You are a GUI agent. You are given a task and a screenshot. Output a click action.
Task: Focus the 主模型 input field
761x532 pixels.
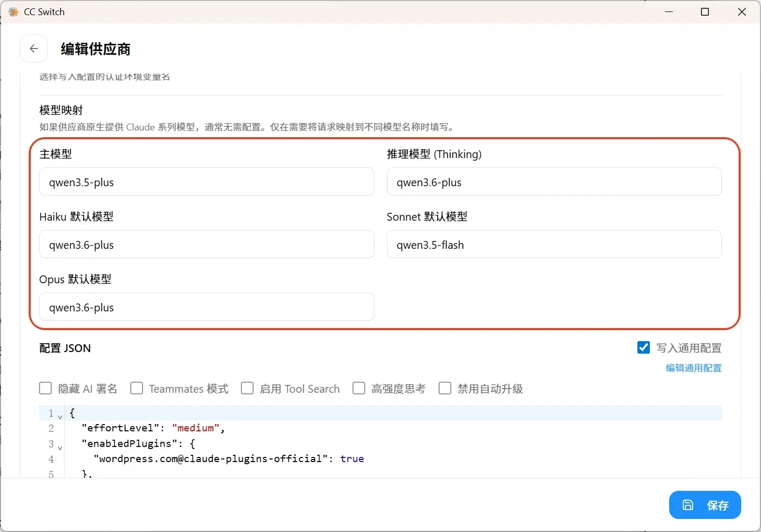(207, 182)
